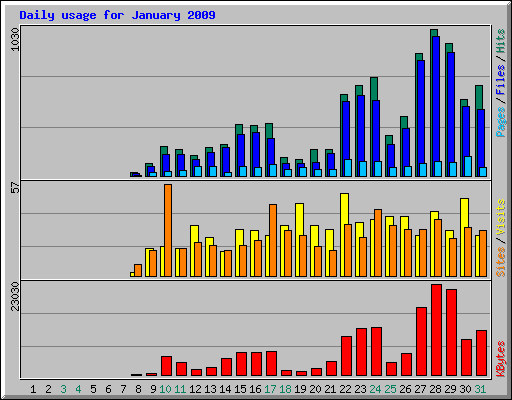
Task: Click green weekend day label 18
Action: pos(285,389)
